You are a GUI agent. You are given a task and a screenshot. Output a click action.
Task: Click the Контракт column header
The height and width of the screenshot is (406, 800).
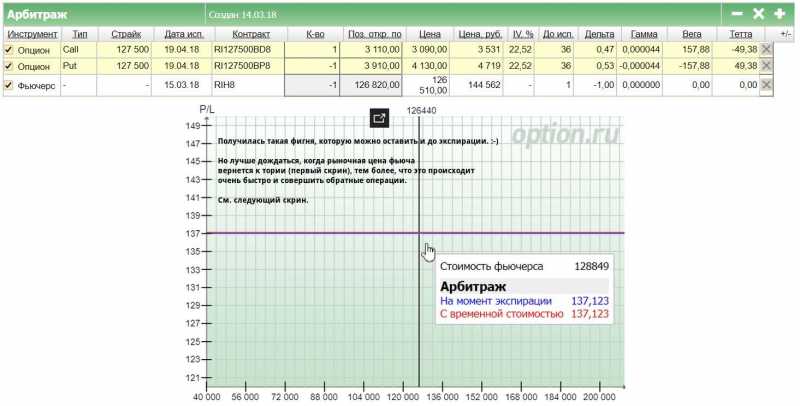244,33
